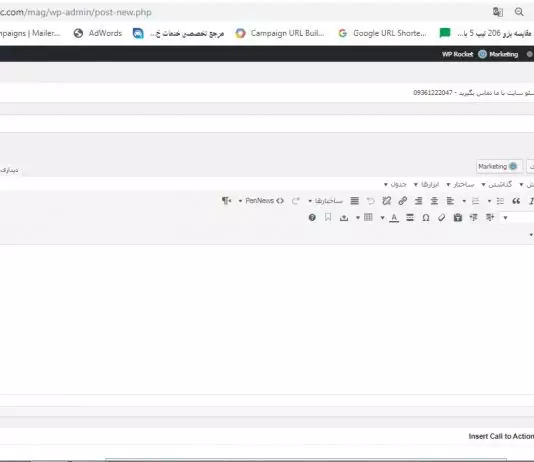This screenshot has width=534, height=462.
Task: Apply blockquote formatting
Action: tap(516, 201)
